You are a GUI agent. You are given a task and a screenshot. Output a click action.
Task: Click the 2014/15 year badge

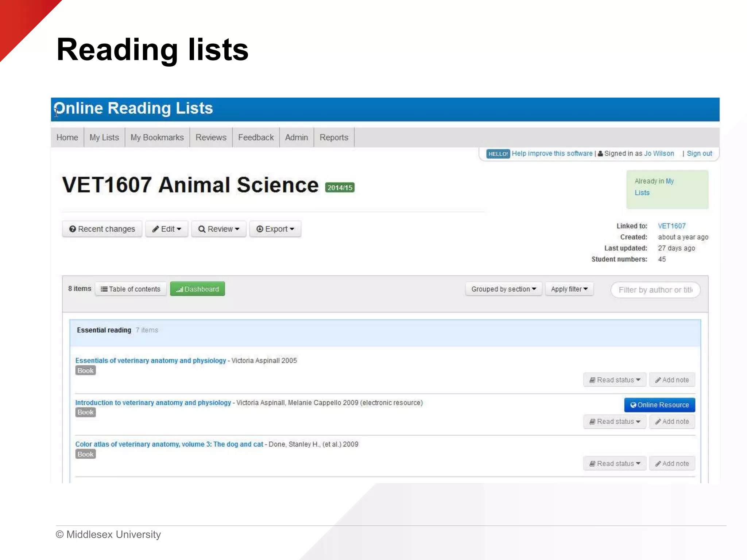tap(340, 187)
